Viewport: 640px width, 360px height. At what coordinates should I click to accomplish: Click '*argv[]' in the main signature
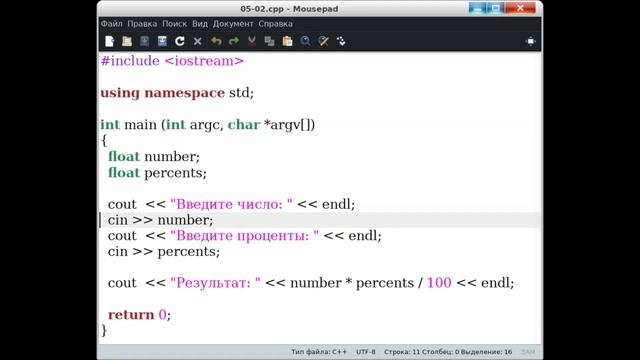(288, 125)
